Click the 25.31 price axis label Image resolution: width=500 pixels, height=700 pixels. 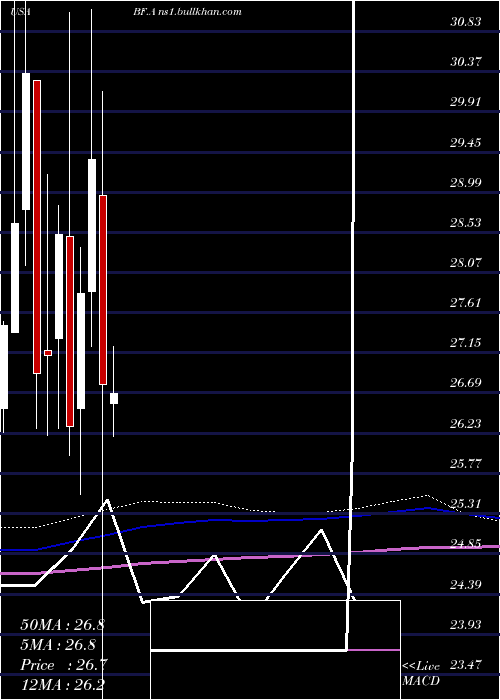[466, 504]
